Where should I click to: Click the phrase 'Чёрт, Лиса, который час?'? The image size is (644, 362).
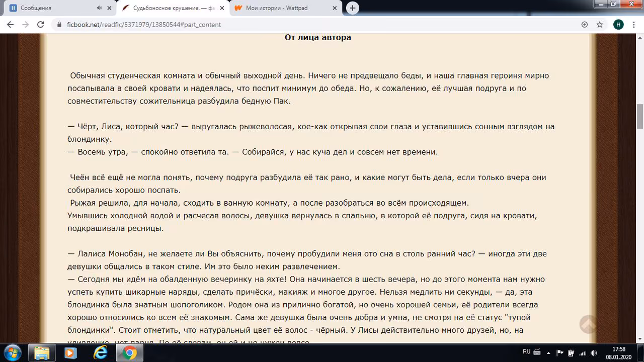click(x=128, y=127)
